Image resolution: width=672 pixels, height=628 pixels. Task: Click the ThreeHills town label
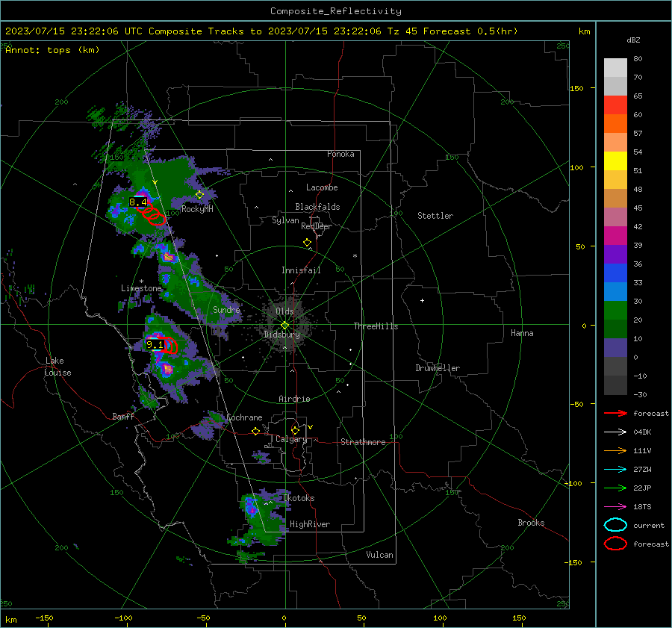pos(376,326)
